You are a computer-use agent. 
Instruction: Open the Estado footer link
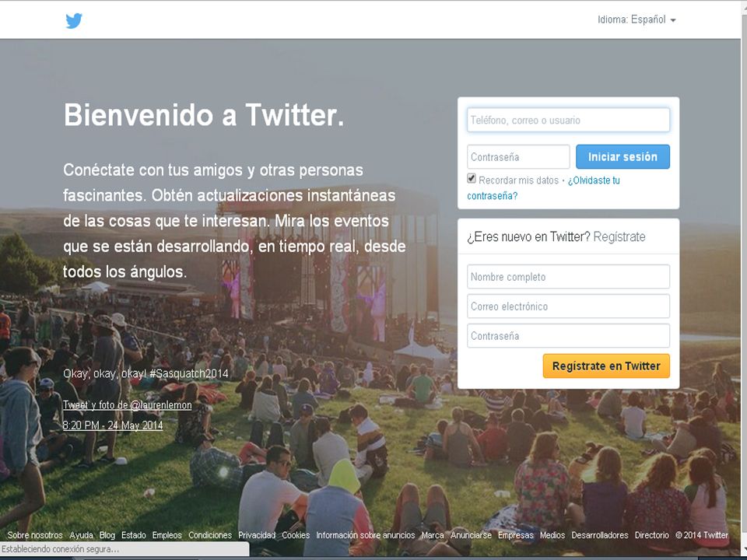click(133, 535)
